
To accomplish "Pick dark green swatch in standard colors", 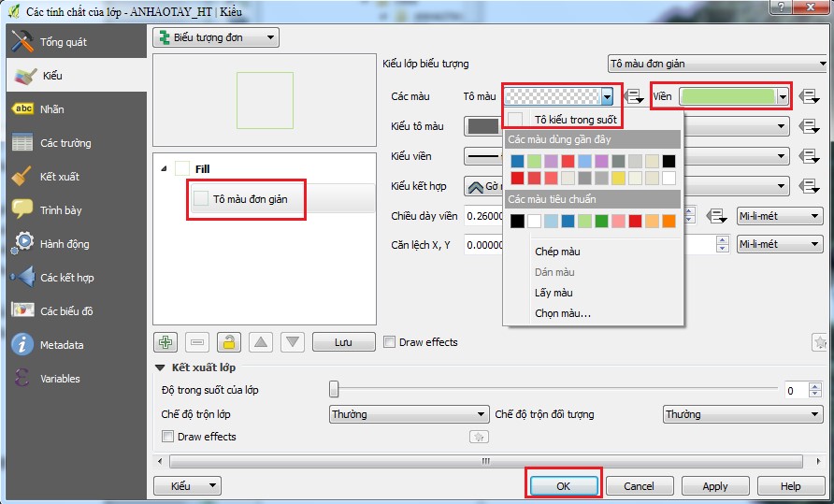I will pos(601,221).
